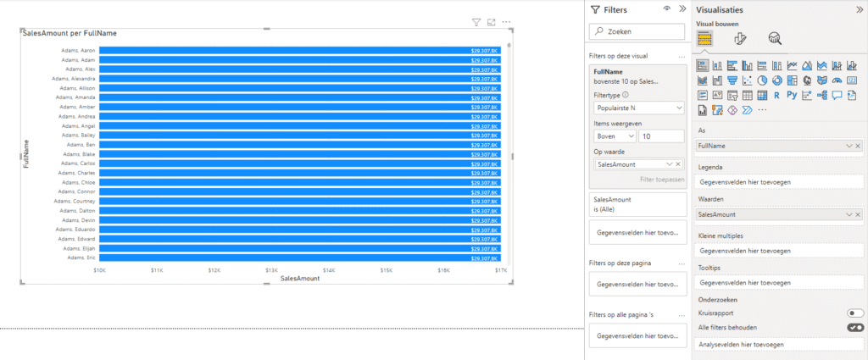This screenshot has width=868, height=360.
Task: Expand SalesAmount chevron in Op waarde
Action: [x=670, y=164]
